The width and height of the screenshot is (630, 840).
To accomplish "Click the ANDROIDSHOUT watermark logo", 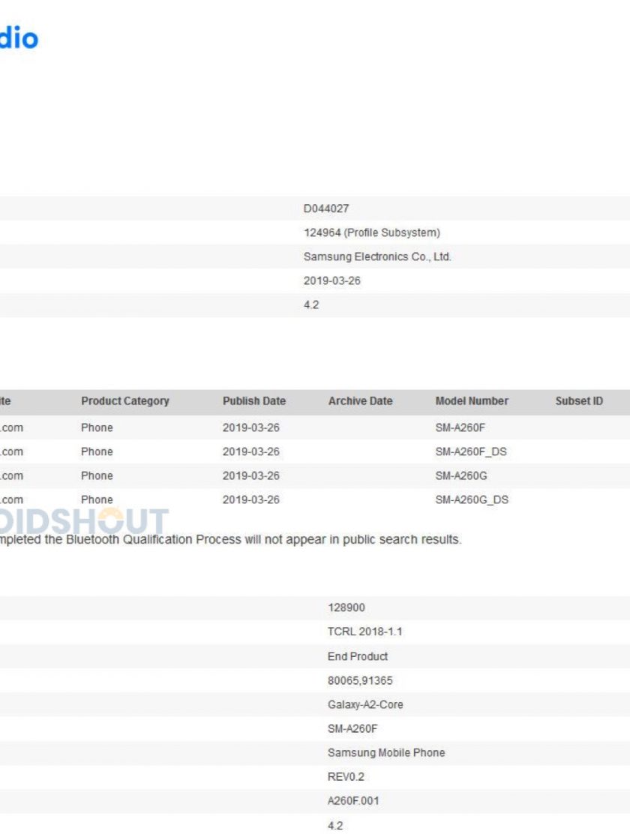I will pyautogui.click(x=84, y=522).
